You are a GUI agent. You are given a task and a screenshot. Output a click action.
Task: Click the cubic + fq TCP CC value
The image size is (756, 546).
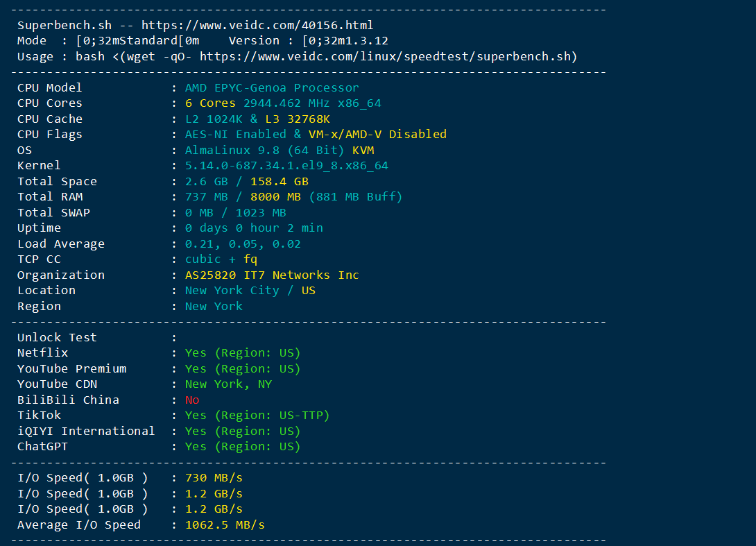click(221, 259)
